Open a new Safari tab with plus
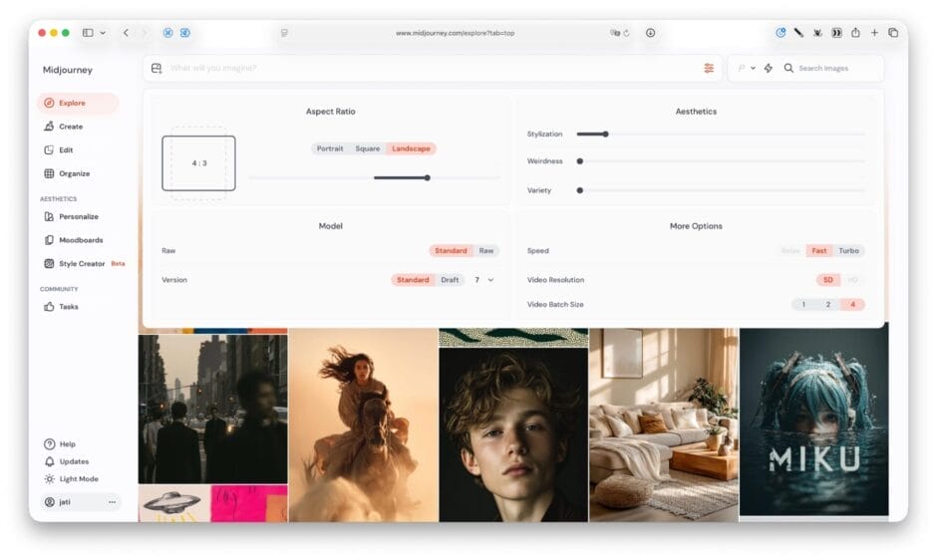The image size is (937, 560). [874, 33]
